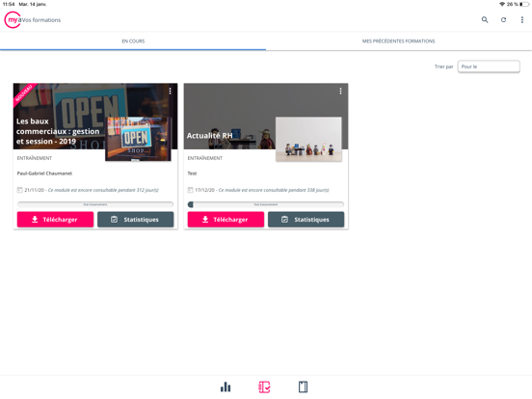The width and height of the screenshot is (532, 399).
Task: Open statistics bar chart tab at bottom
Action: tap(226, 386)
